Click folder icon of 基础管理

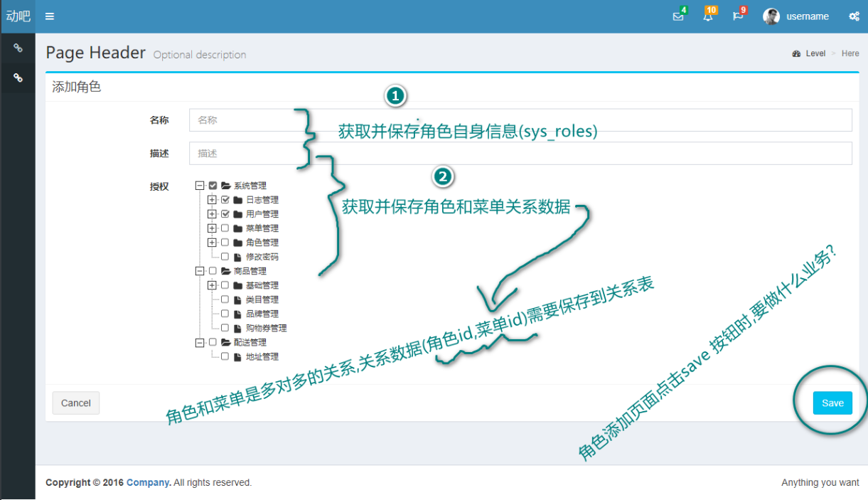point(238,285)
